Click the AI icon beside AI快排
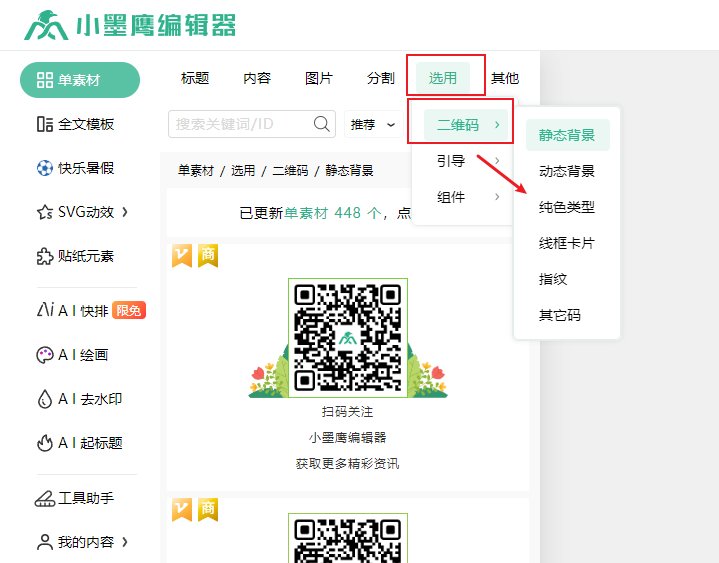This screenshot has height=563, width=719. click(45, 310)
